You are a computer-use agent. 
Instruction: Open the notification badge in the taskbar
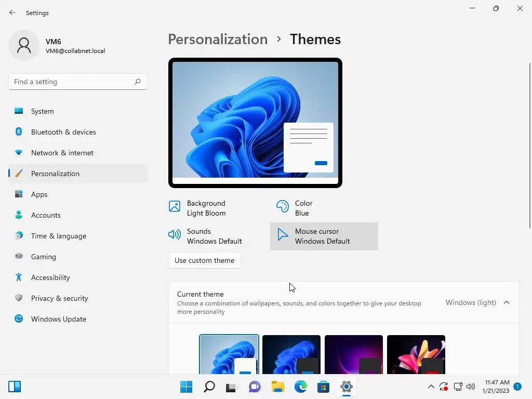pos(517,387)
